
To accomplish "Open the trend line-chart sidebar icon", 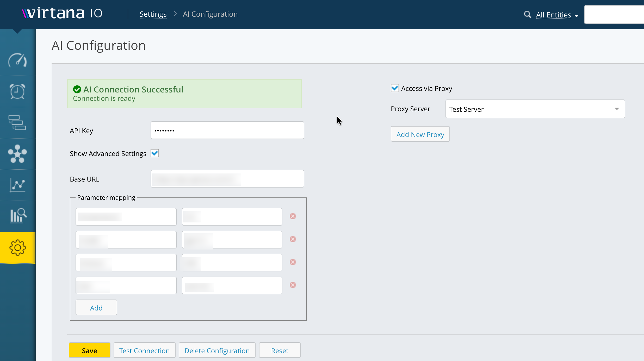I will click(x=17, y=185).
